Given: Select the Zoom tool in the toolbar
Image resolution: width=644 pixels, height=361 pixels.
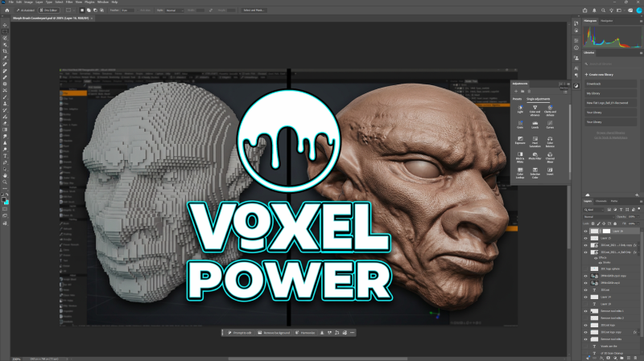Looking at the screenshot, I should click(x=5, y=183).
